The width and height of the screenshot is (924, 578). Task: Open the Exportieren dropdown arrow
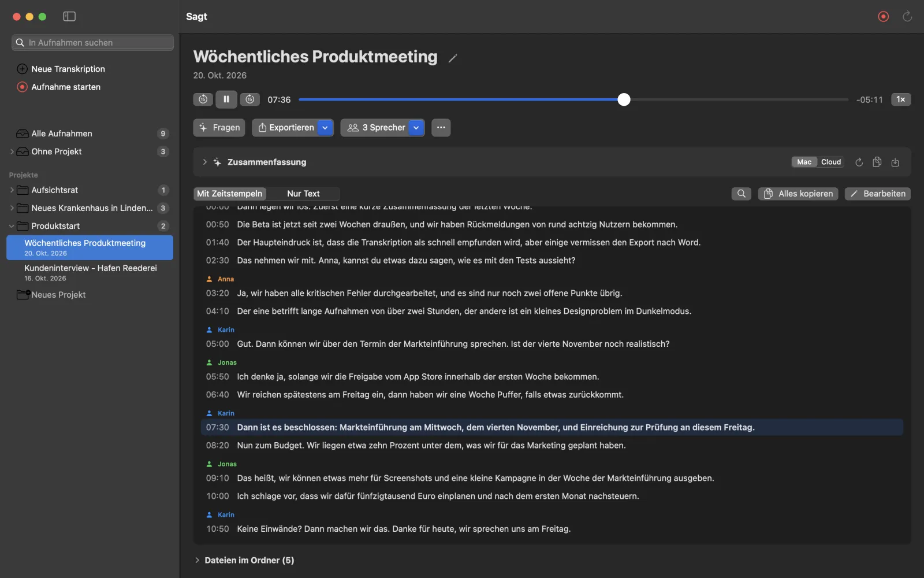(325, 128)
